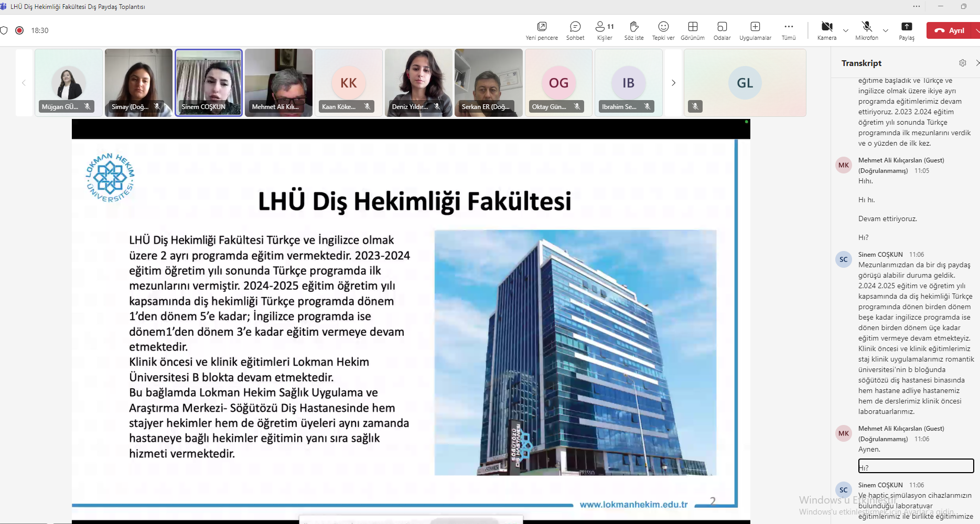The width and height of the screenshot is (980, 524).
Task: Click Paylaş share screen button
Action: pos(907,30)
